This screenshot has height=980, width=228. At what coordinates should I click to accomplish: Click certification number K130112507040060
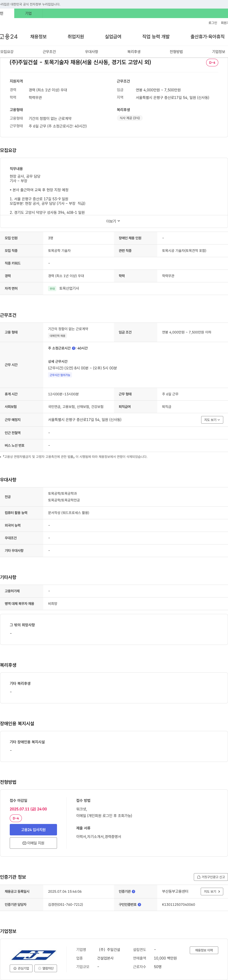179,905
